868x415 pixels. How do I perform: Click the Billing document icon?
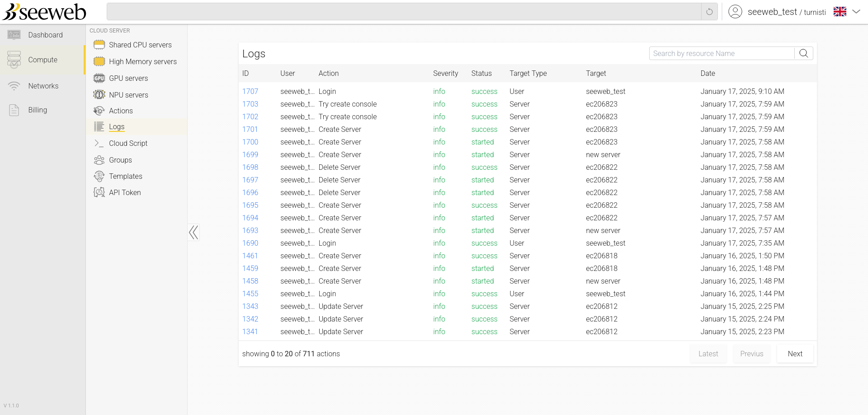pyautogui.click(x=14, y=110)
